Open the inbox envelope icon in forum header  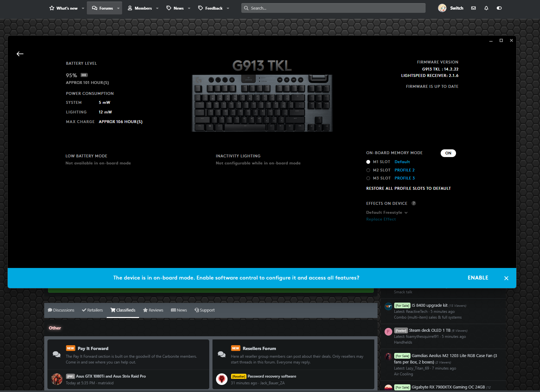tap(473, 8)
